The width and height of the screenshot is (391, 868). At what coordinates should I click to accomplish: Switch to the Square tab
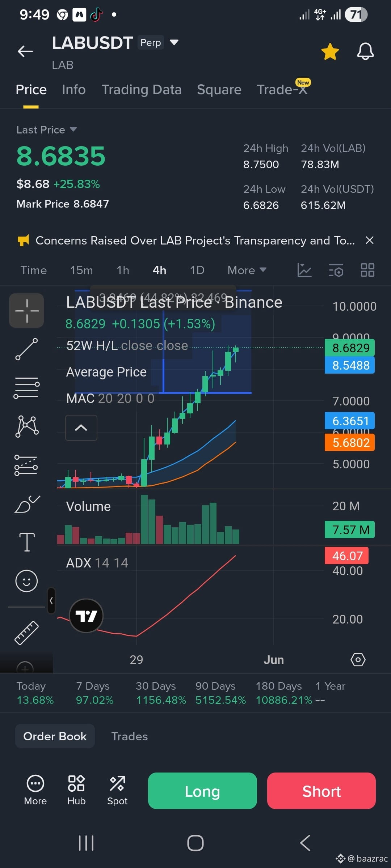(219, 89)
